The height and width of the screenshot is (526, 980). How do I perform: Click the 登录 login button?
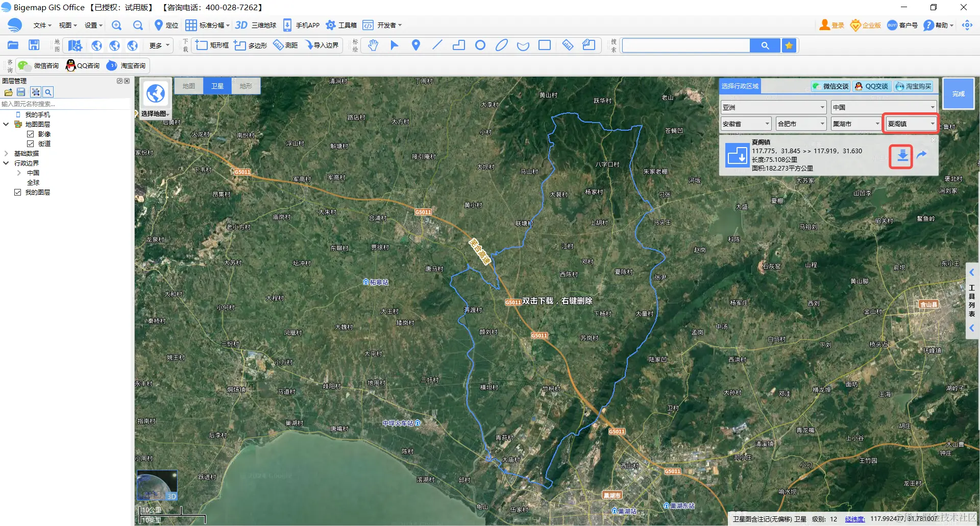pos(832,26)
